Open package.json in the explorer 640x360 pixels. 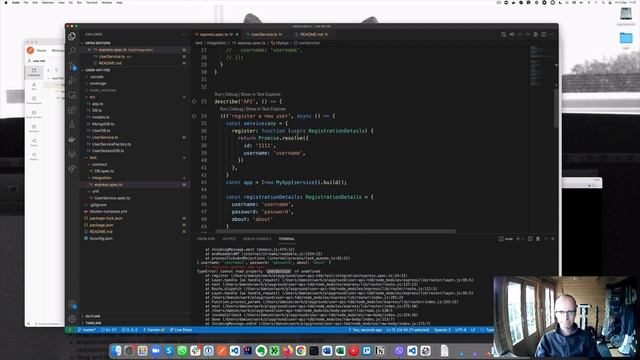tap(101, 225)
